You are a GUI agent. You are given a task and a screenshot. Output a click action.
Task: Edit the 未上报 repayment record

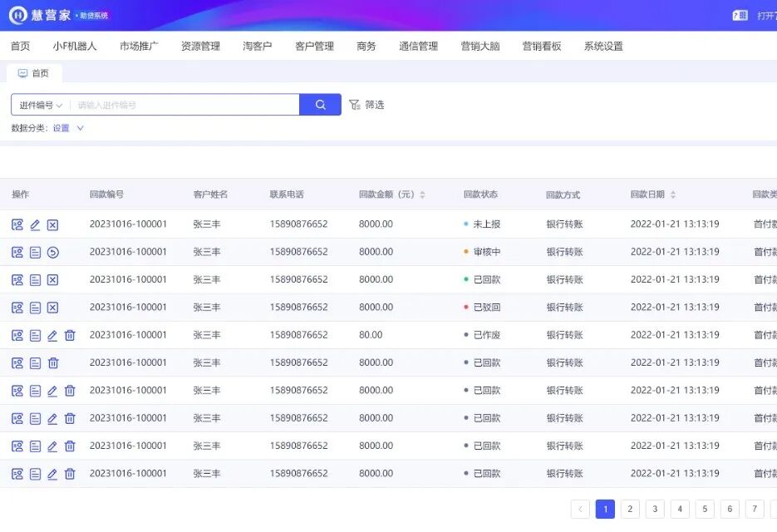(35, 224)
